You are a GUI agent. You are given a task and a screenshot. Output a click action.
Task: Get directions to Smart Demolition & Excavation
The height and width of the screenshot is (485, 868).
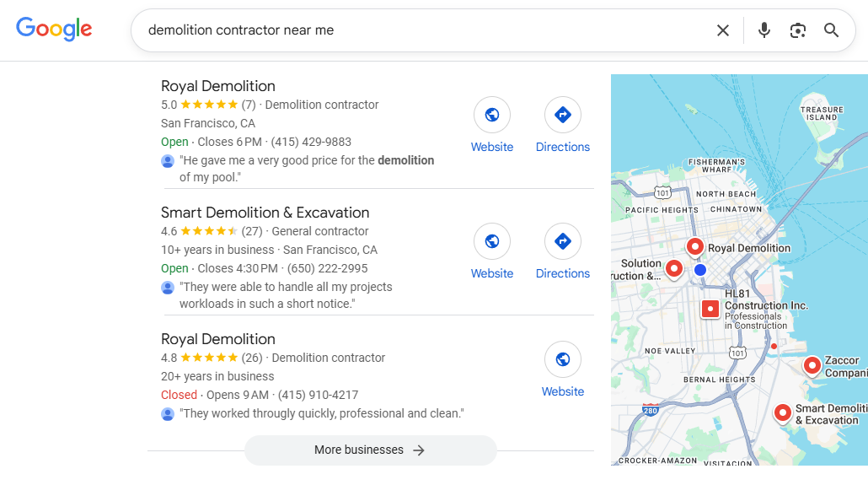coord(563,242)
